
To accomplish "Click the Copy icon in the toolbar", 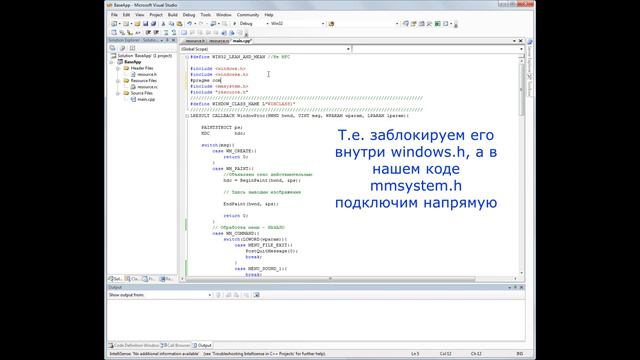I will click(171, 24).
